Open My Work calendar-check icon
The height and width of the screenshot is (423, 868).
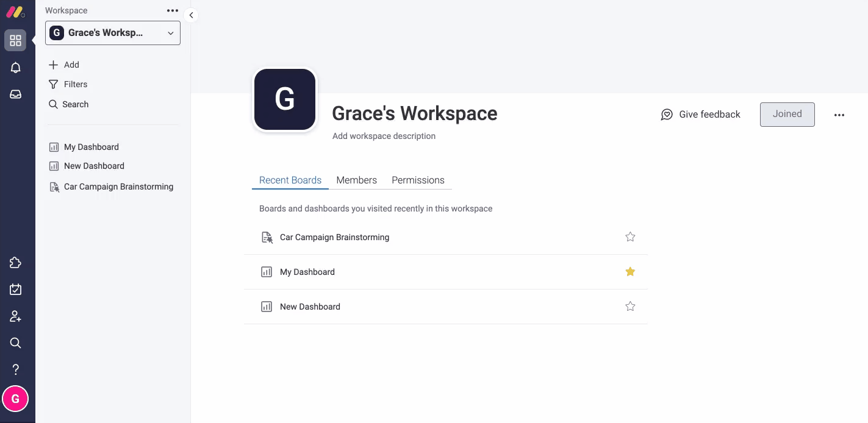click(x=15, y=290)
